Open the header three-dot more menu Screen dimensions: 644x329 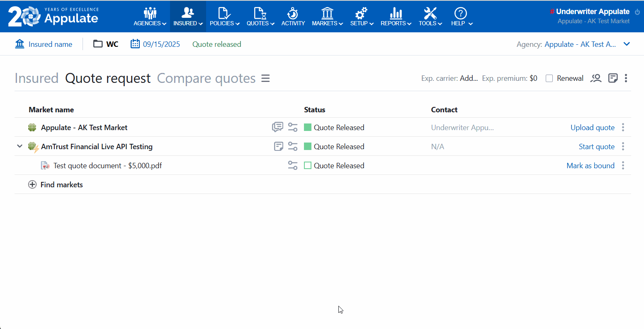(x=626, y=78)
